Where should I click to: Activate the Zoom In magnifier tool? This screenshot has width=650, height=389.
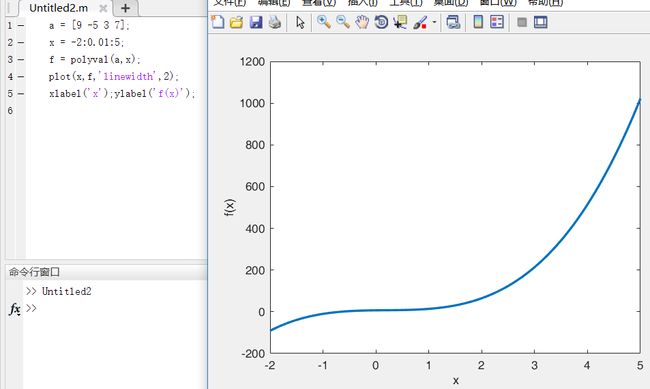click(323, 22)
